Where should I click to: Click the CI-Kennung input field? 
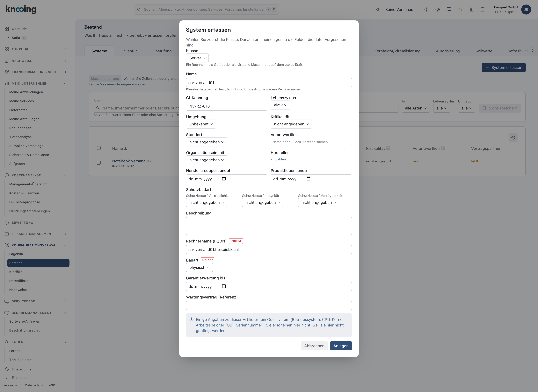point(227,106)
